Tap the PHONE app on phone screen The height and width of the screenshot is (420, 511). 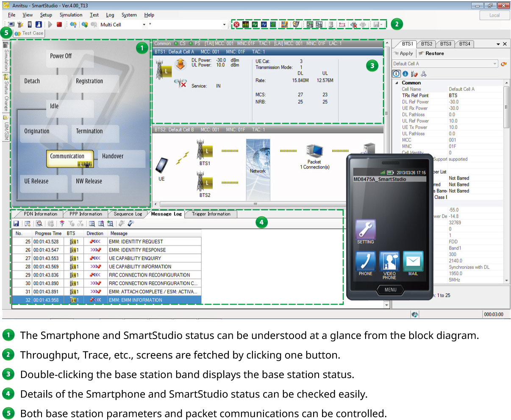coord(365,261)
